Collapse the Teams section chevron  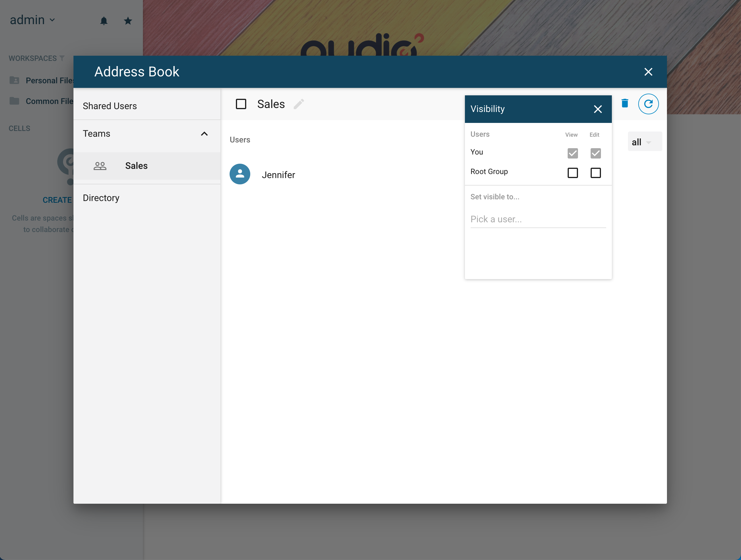[204, 134]
